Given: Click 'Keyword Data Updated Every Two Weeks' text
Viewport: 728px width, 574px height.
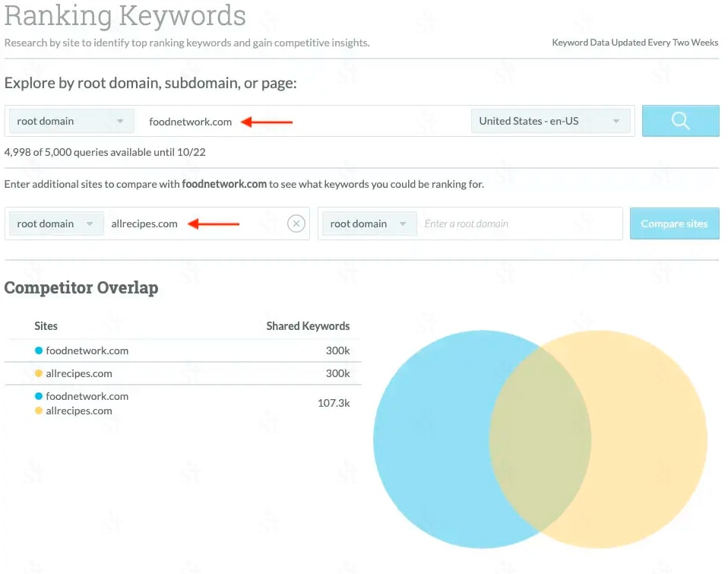Looking at the screenshot, I should [635, 43].
